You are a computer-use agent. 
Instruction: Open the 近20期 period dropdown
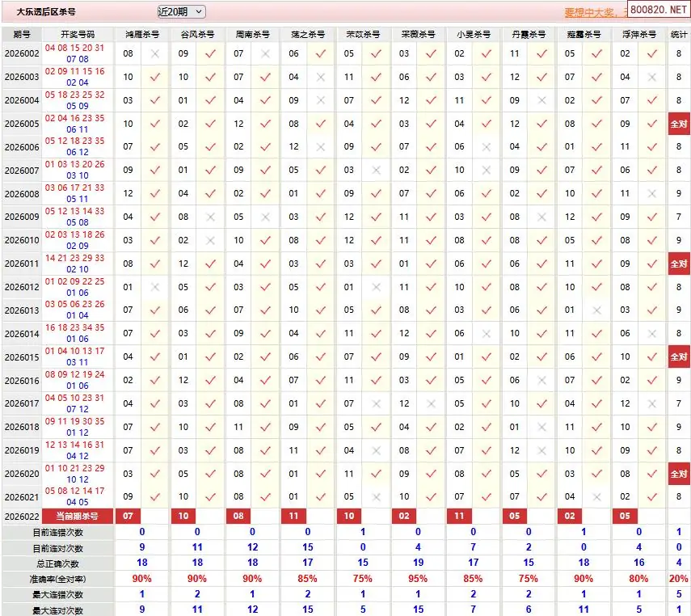(x=181, y=12)
